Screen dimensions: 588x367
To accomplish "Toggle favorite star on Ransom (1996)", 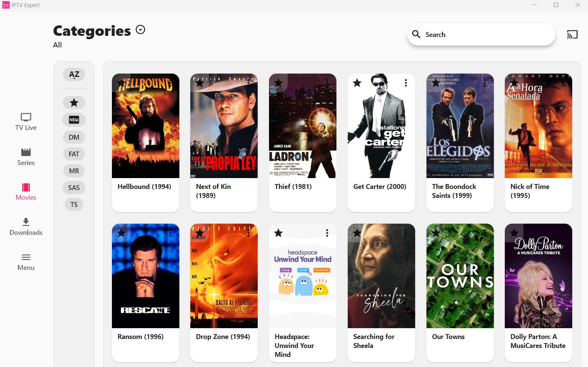I will [x=121, y=233].
